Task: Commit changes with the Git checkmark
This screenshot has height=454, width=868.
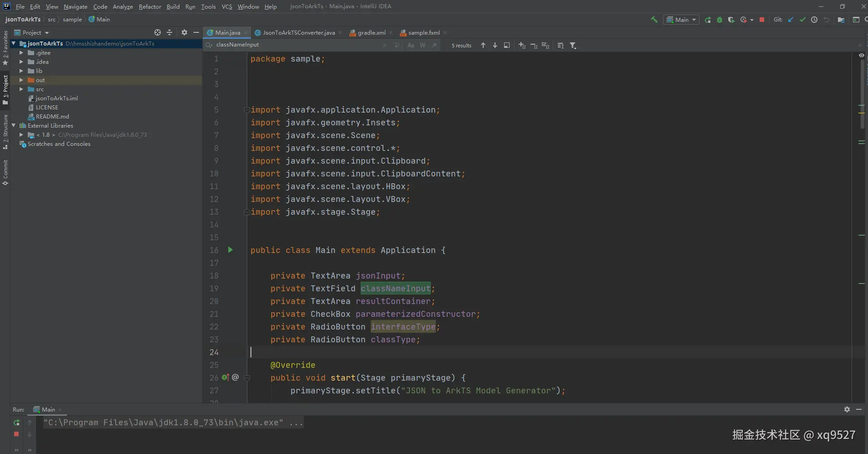Action: 802,20
